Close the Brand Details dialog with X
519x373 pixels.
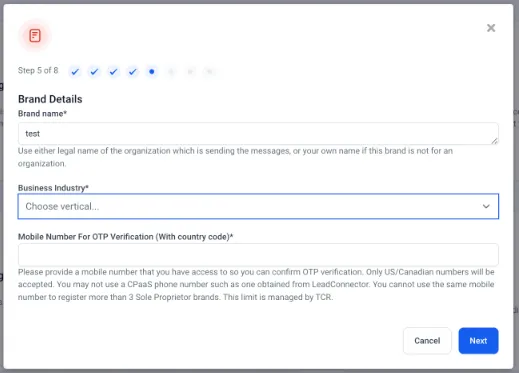(491, 28)
